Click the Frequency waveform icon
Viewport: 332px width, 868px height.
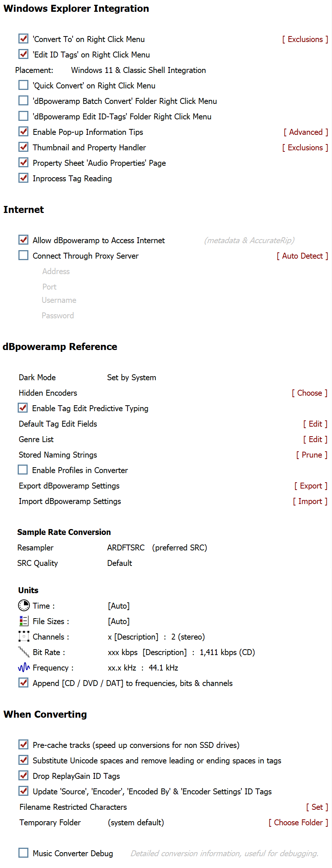tap(24, 667)
